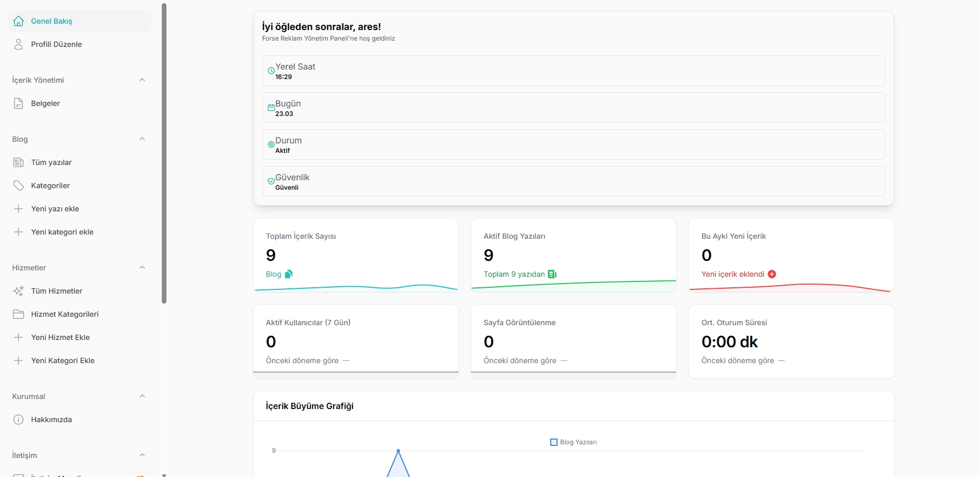Click the document icon next to Belgeler
Viewport: 980px width, 477px height.
18,103
